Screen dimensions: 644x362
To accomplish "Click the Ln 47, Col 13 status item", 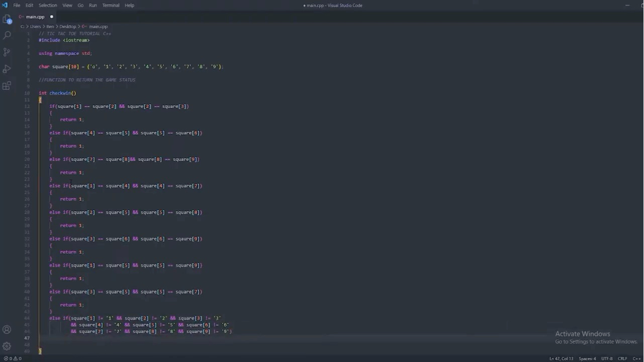I will pyautogui.click(x=561, y=358).
